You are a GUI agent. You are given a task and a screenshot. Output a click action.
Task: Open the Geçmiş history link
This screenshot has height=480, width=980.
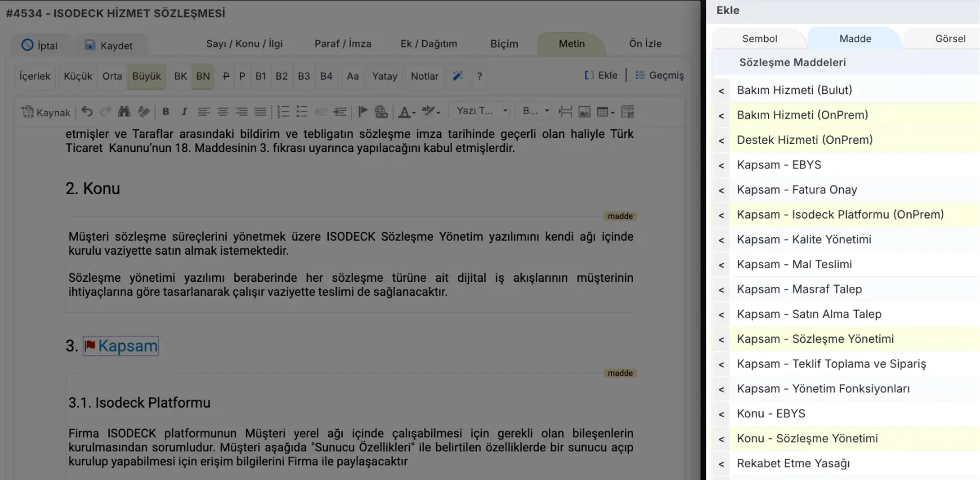(x=660, y=75)
